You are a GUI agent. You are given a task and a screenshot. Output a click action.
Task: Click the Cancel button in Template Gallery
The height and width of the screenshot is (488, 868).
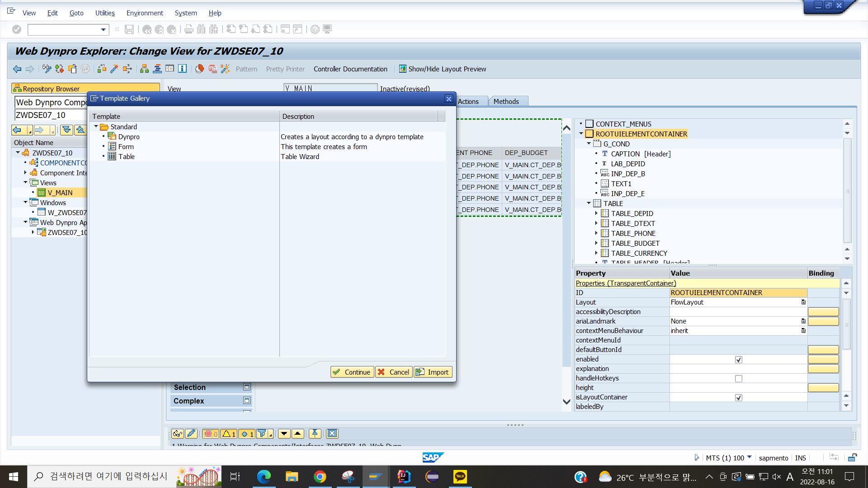click(394, 372)
